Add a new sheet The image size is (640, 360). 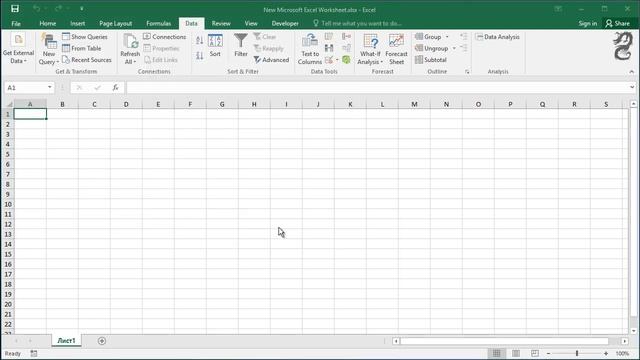(x=102, y=341)
